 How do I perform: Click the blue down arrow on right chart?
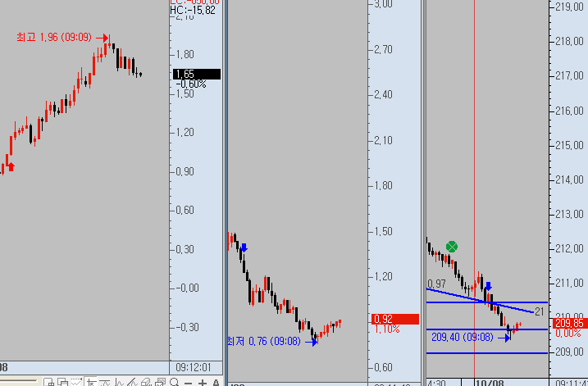488,287
